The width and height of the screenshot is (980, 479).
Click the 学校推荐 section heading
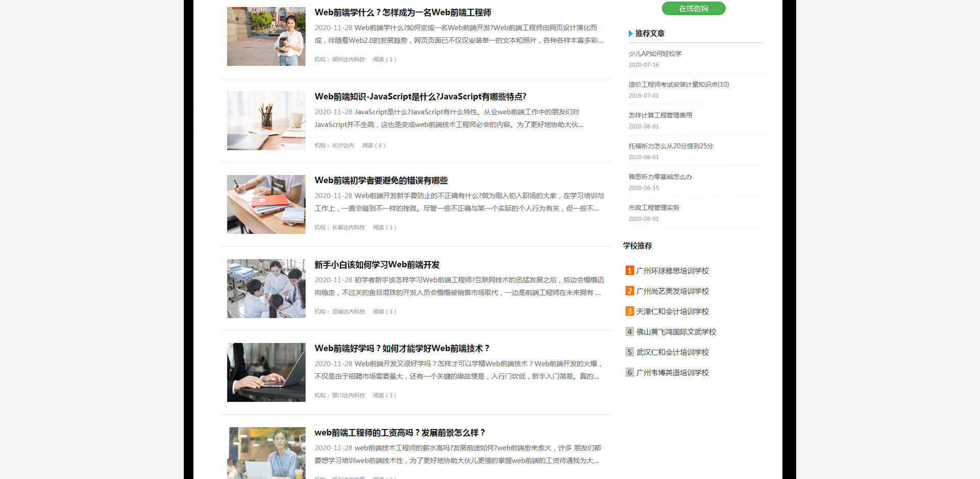pos(638,246)
